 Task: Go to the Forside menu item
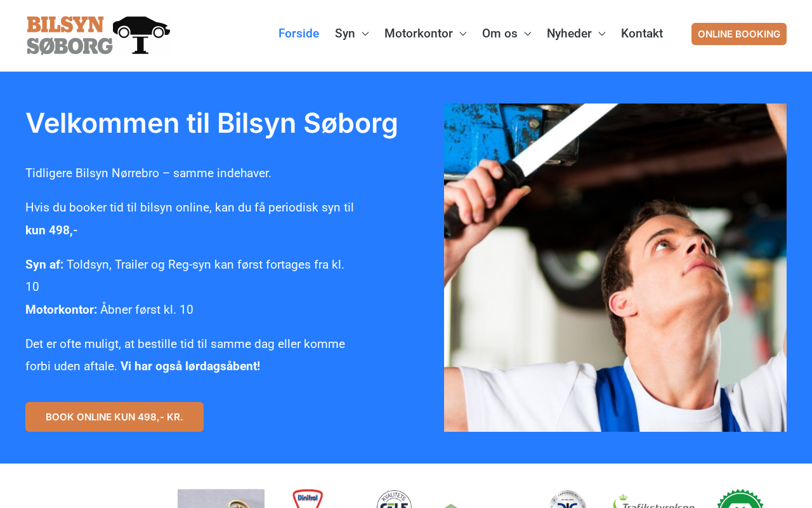point(299,34)
